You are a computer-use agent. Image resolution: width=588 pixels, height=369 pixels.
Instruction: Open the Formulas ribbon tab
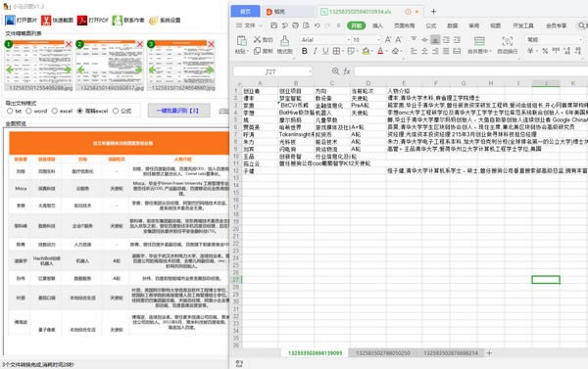[431, 25]
